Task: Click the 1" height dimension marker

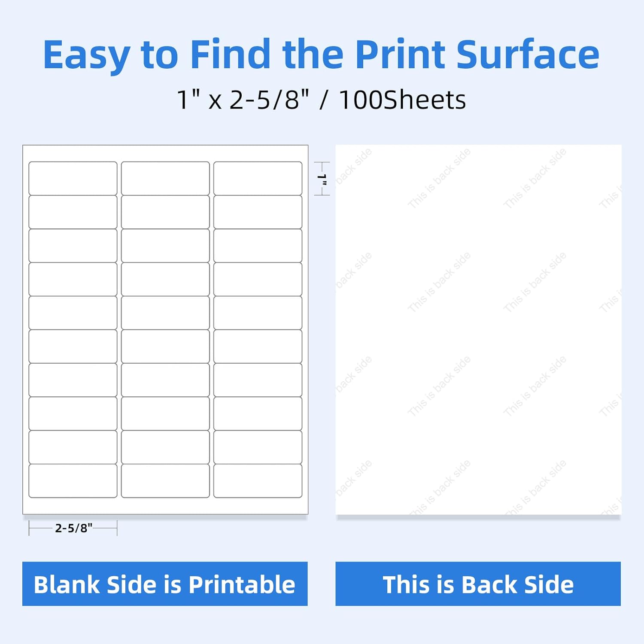Action: pyautogui.click(x=322, y=179)
